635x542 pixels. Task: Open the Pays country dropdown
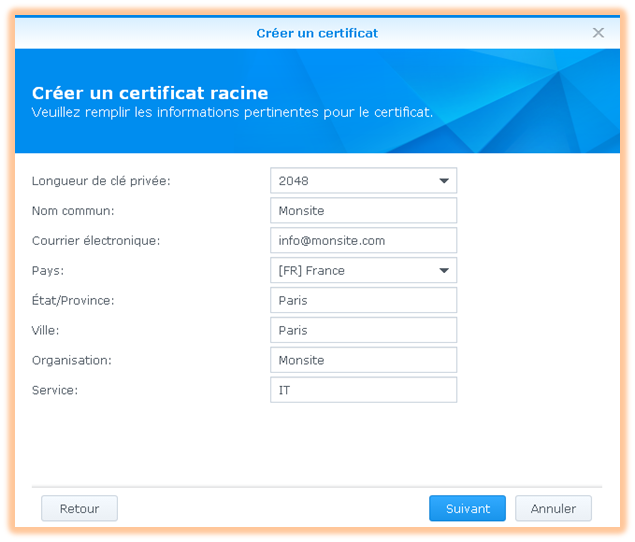363,270
